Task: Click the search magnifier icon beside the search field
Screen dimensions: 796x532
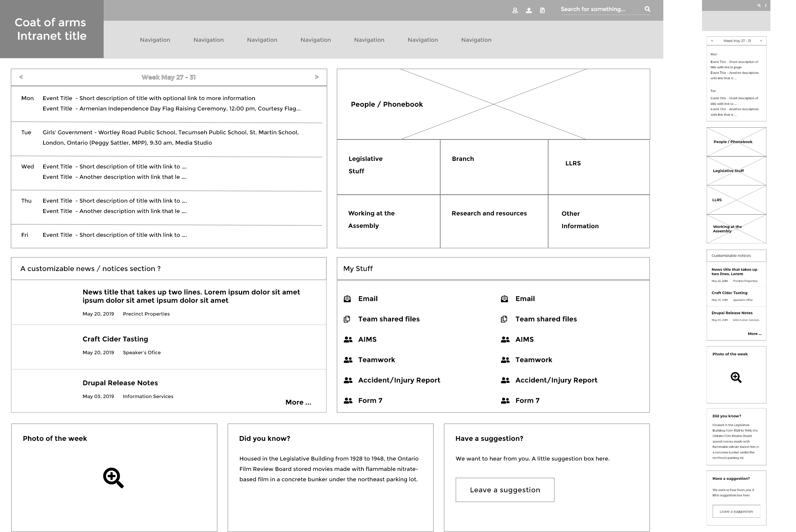Action: (647, 9)
